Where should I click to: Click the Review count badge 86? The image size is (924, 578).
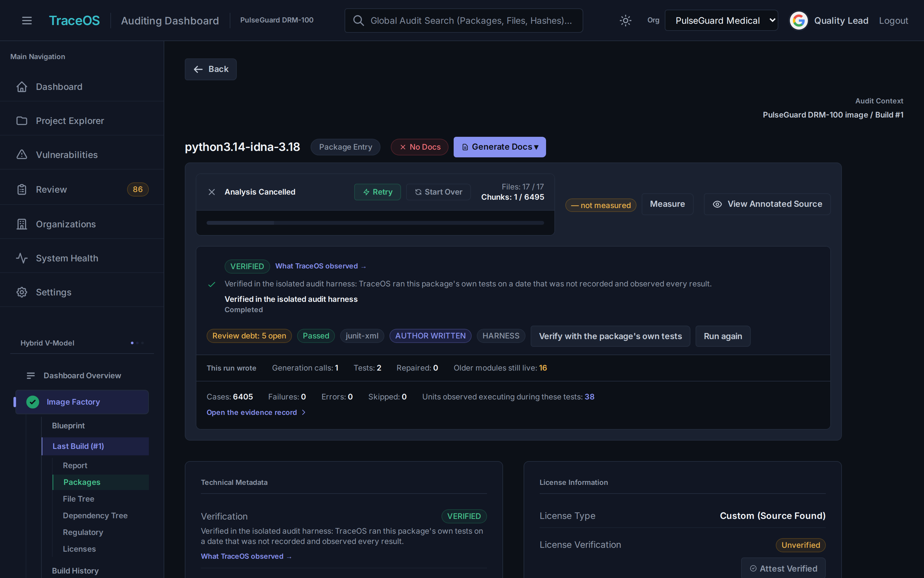pos(137,189)
